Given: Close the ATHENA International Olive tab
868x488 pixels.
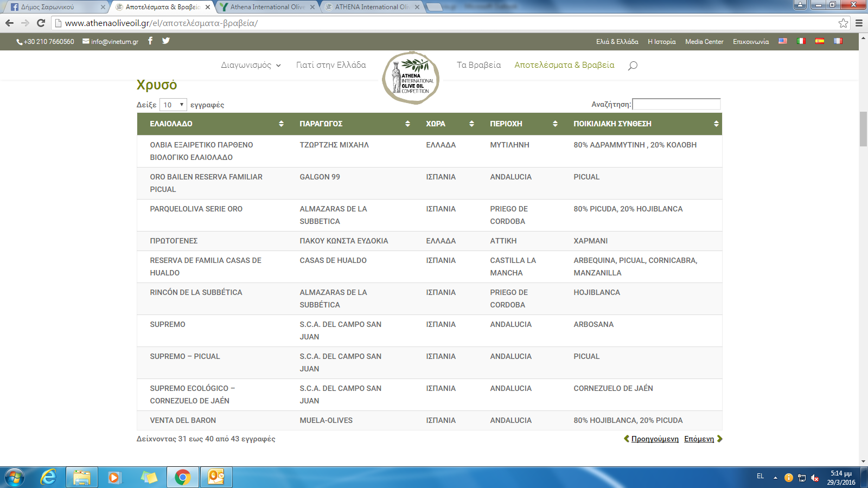Looking at the screenshot, I should tap(417, 7).
